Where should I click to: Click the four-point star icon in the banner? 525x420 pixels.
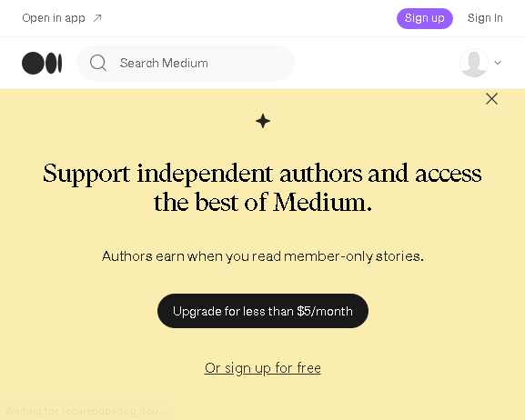(263, 121)
